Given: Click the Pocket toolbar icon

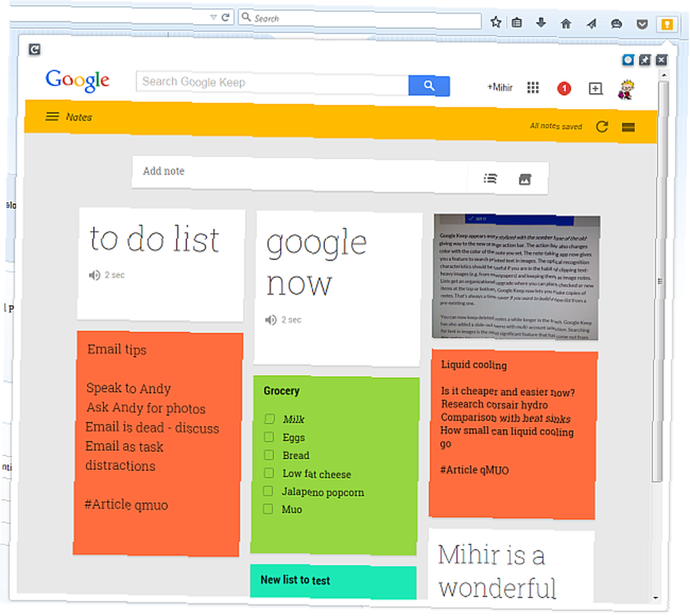Looking at the screenshot, I should (642, 24).
